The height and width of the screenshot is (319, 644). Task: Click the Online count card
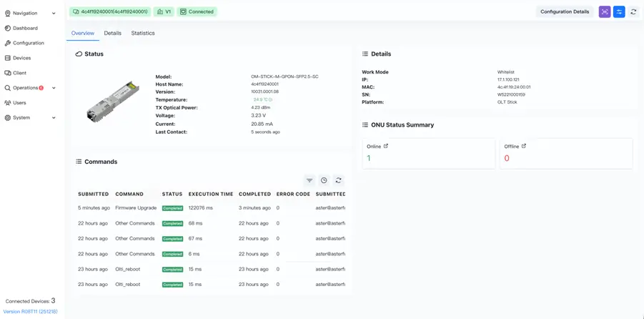click(429, 153)
